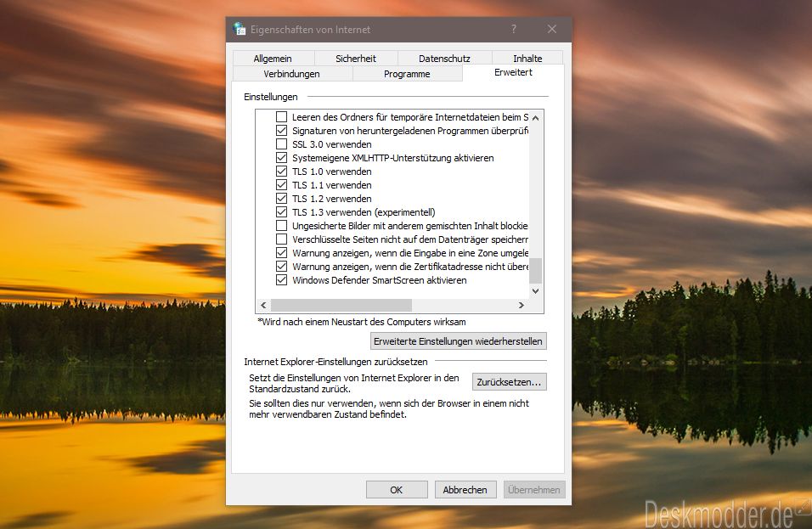Switch to the Sicherheit tab

356,59
